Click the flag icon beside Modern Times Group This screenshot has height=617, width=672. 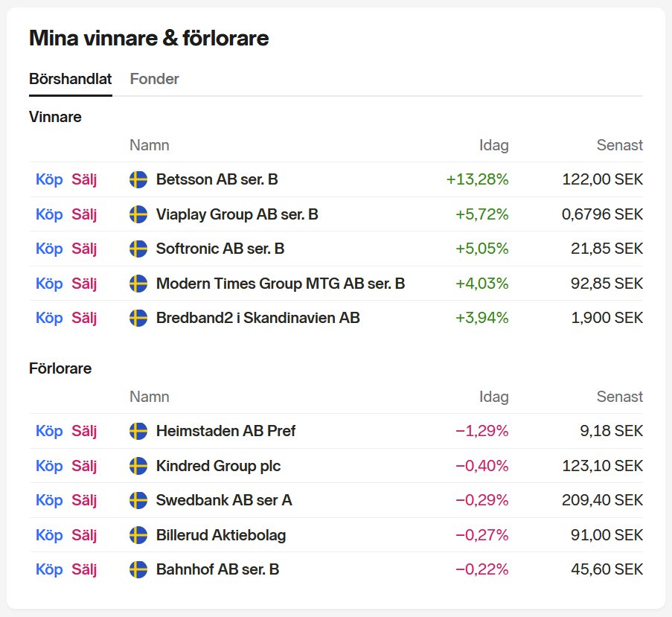click(138, 284)
